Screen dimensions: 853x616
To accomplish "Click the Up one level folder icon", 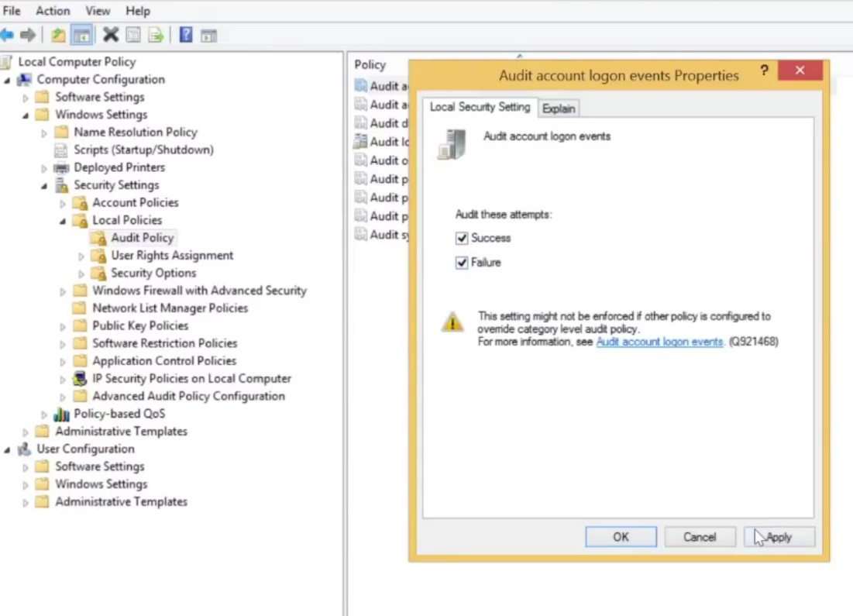I will click(58, 36).
